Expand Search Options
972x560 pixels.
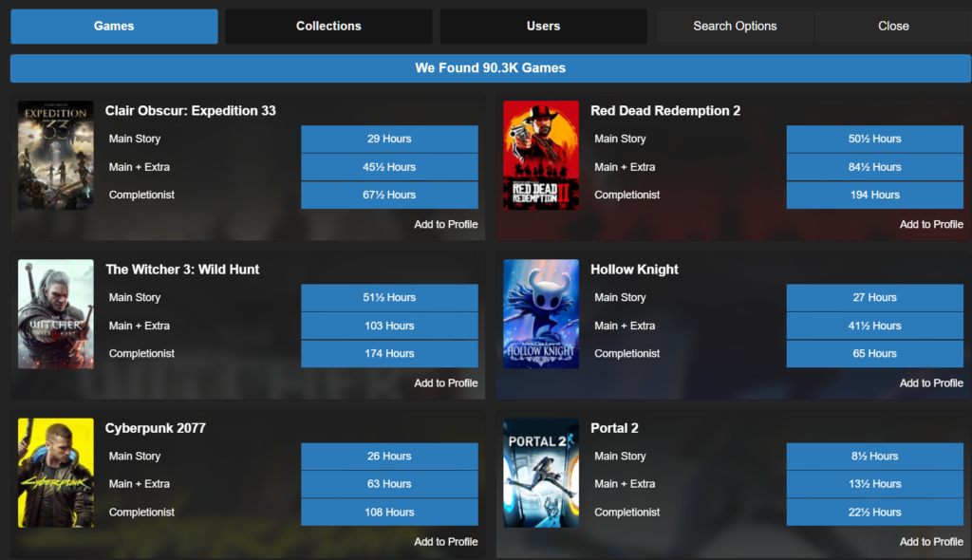735,27
